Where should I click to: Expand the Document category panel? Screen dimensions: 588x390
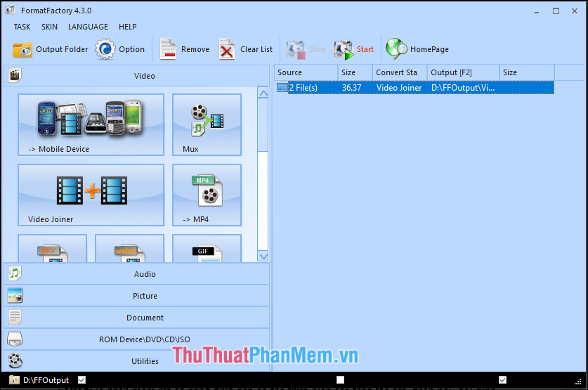[137, 317]
